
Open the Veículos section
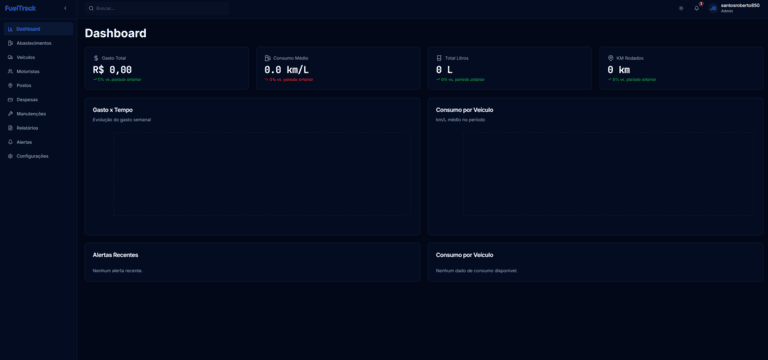(x=38, y=57)
